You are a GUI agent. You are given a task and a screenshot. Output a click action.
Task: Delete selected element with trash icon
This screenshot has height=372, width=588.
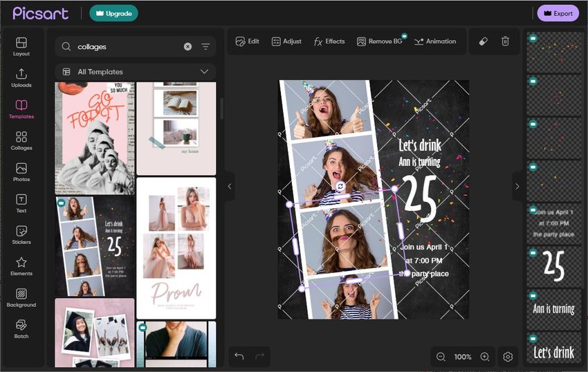(x=506, y=41)
